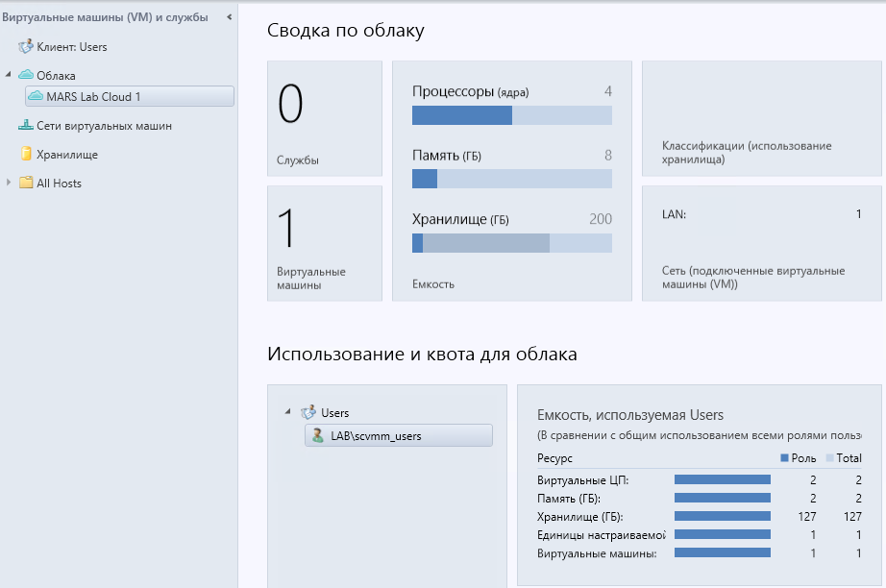Collapse the Облака tree node
The height and width of the screenshot is (588, 886).
9,75
